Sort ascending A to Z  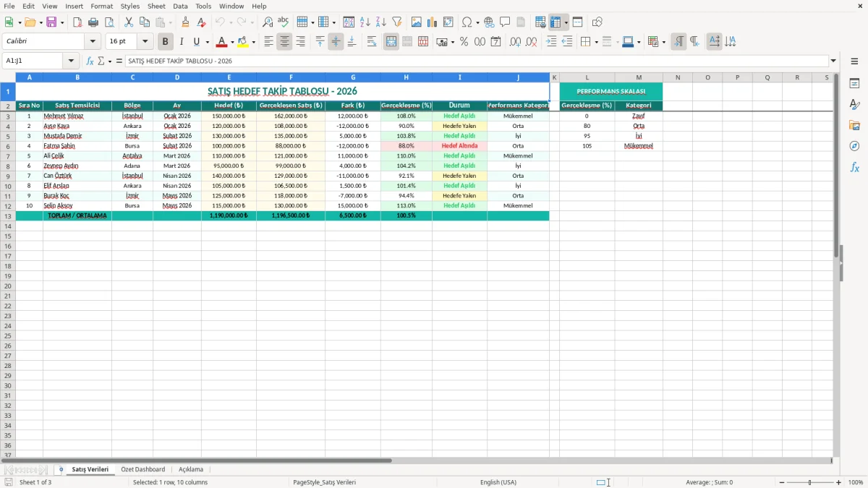pyautogui.click(x=365, y=22)
